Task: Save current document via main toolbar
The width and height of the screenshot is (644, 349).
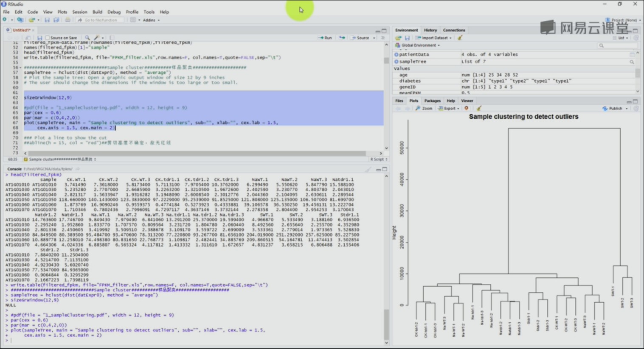Action: click(47, 20)
